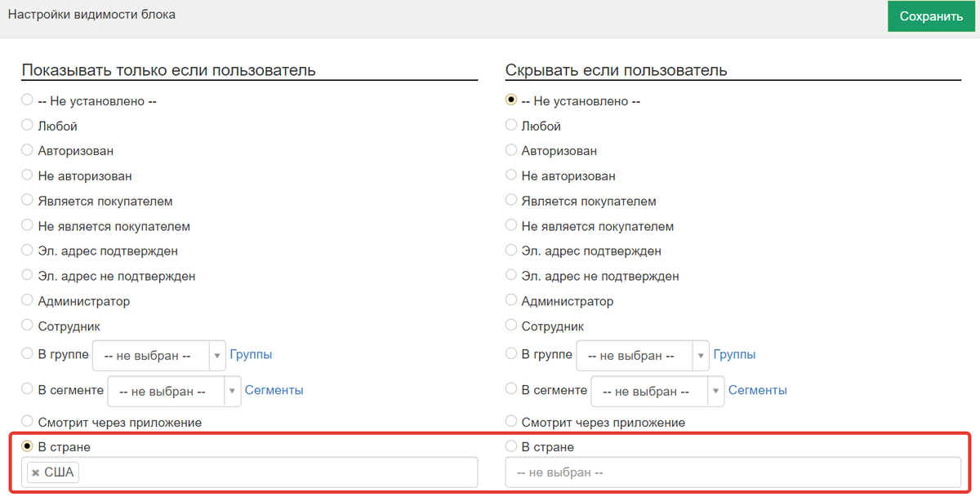980x501 pixels.
Task: Expand group dropdown in hide column
Action: point(642,356)
